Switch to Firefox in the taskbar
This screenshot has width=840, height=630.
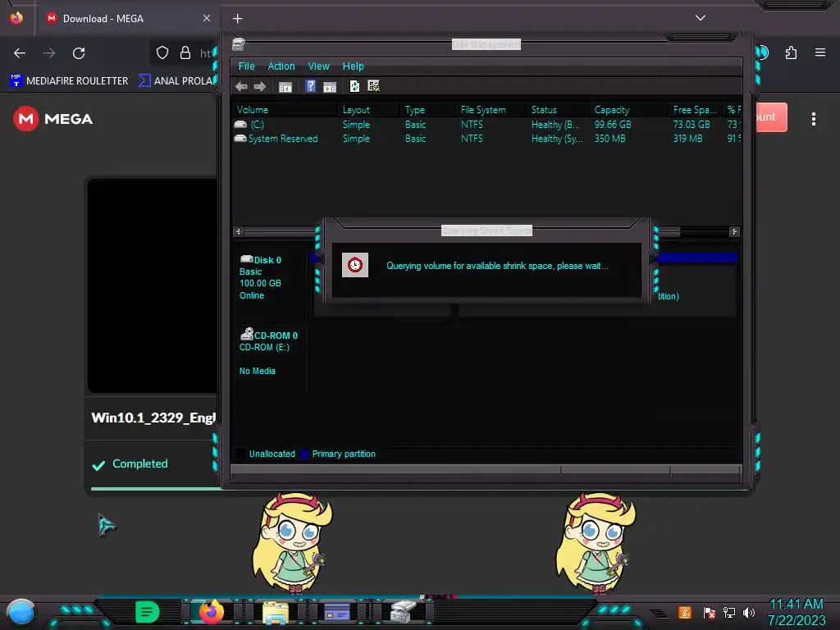coord(211,611)
